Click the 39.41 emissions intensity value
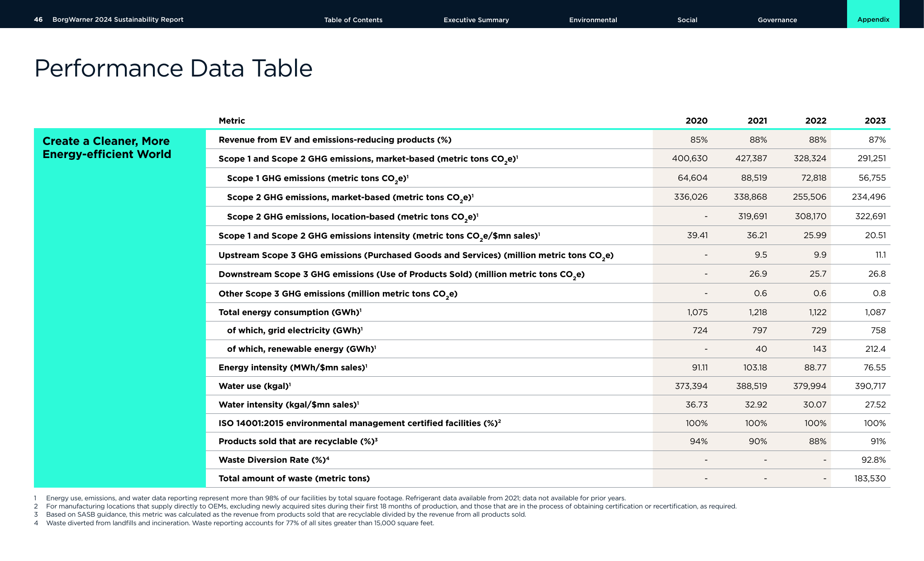This screenshot has height=561, width=924. 697,235
